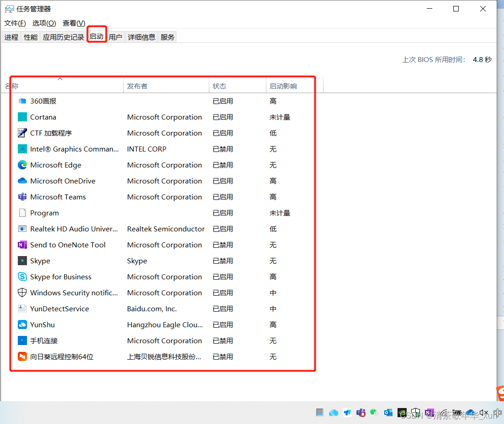Click the Hangzhou Eagle Clou... publisher cell
Image resolution: width=504 pixels, height=424 pixels.
165,325
